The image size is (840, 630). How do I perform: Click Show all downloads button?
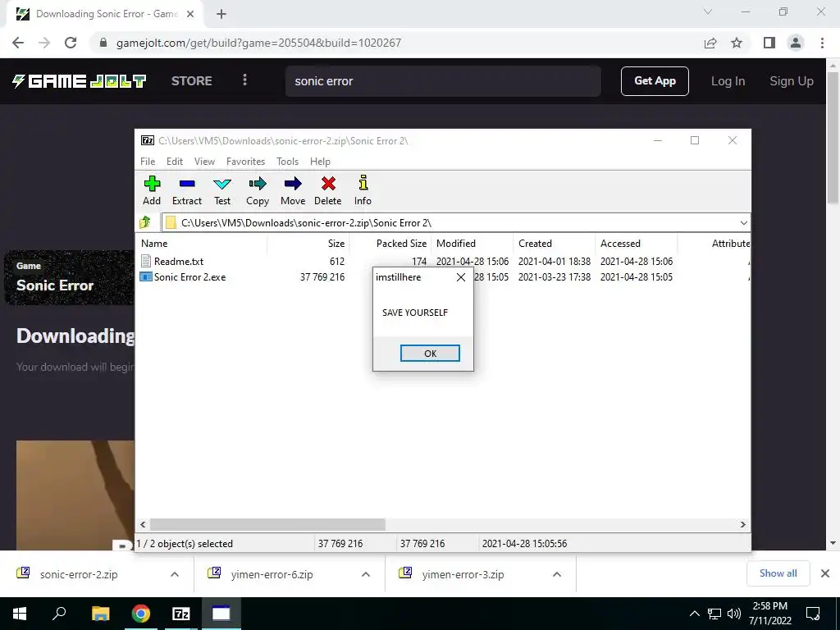tap(778, 573)
